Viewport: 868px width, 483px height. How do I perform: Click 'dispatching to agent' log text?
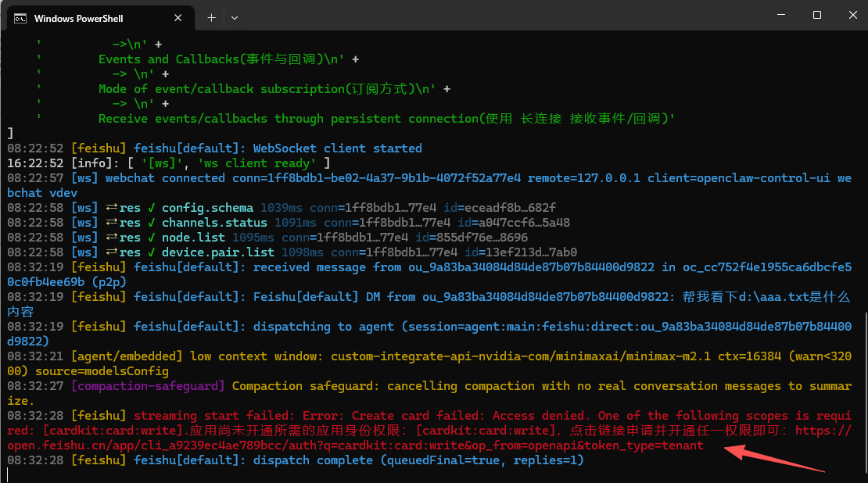point(323,327)
